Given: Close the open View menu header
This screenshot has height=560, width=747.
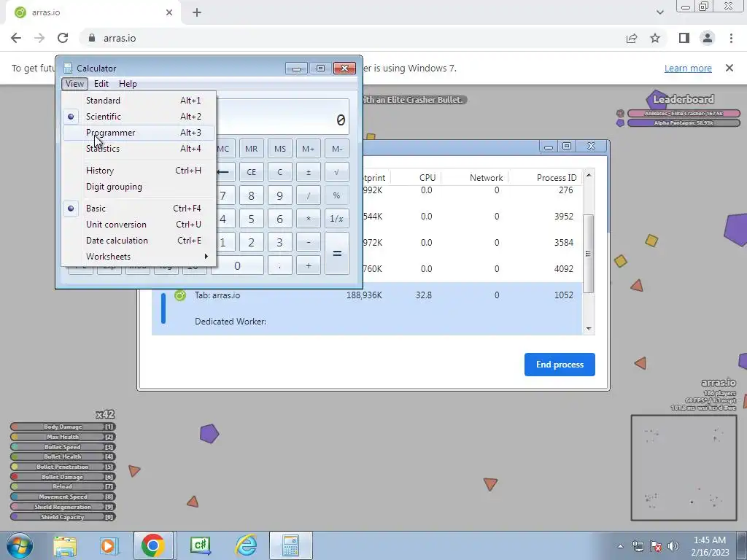Looking at the screenshot, I should point(75,84).
